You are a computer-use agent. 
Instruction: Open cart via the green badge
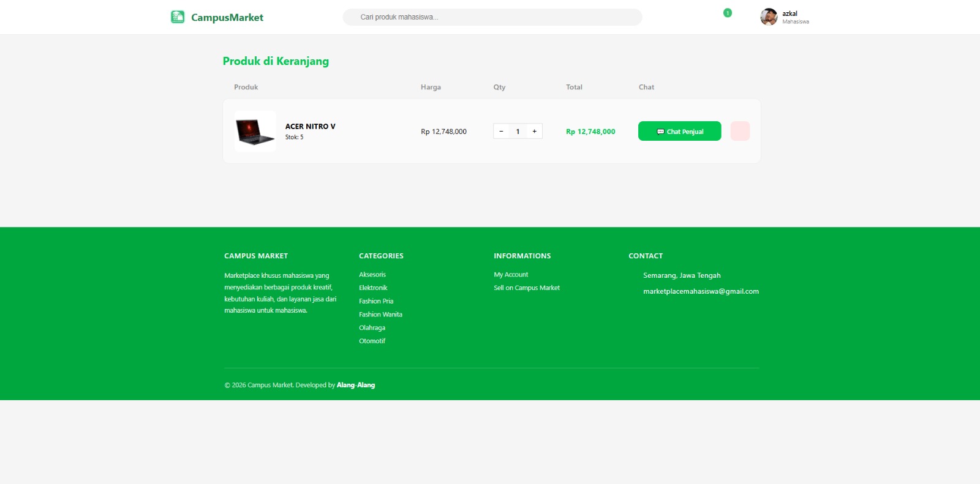point(728,13)
